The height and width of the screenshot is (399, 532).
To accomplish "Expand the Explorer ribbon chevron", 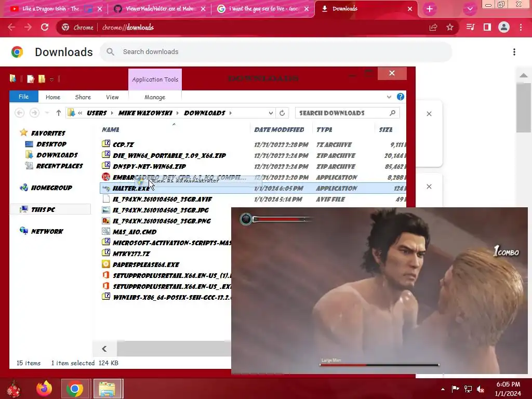I will click(x=389, y=97).
